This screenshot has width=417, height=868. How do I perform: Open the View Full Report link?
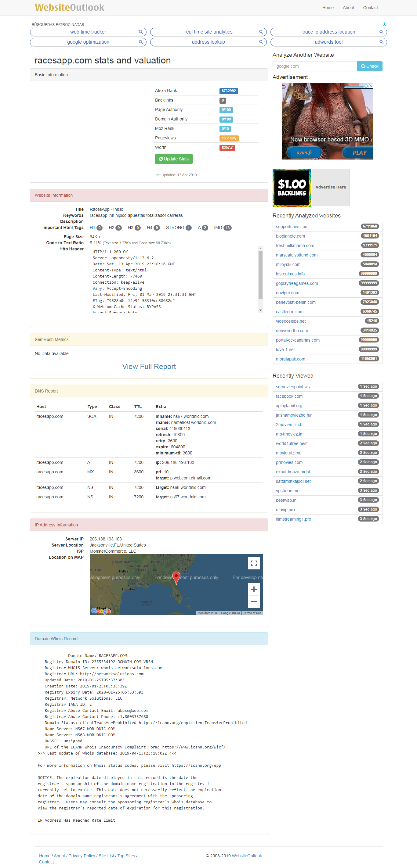[149, 367]
